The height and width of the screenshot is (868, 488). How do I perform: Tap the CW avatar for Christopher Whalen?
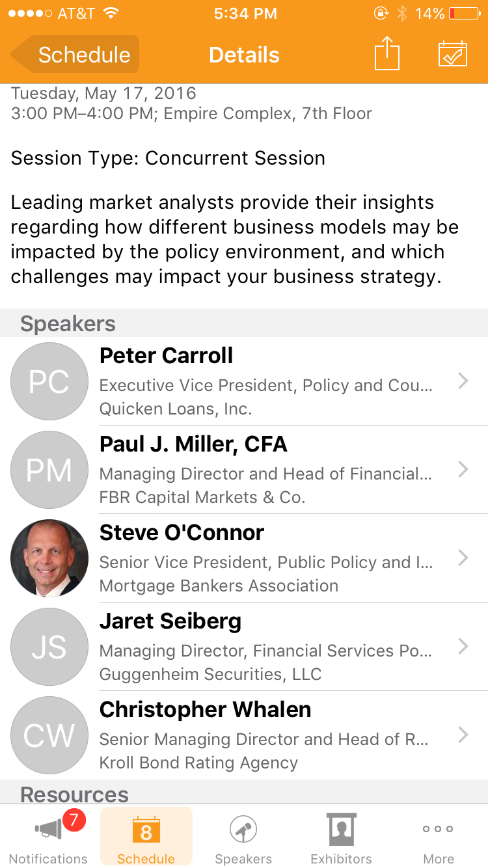click(49, 735)
